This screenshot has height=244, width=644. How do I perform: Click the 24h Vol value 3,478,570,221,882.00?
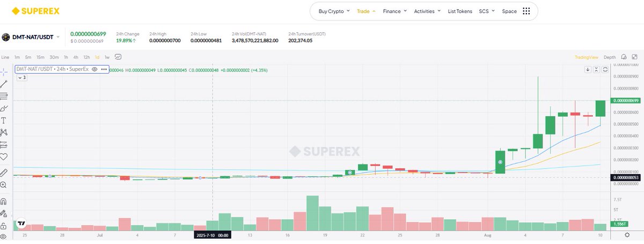pos(255,40)
